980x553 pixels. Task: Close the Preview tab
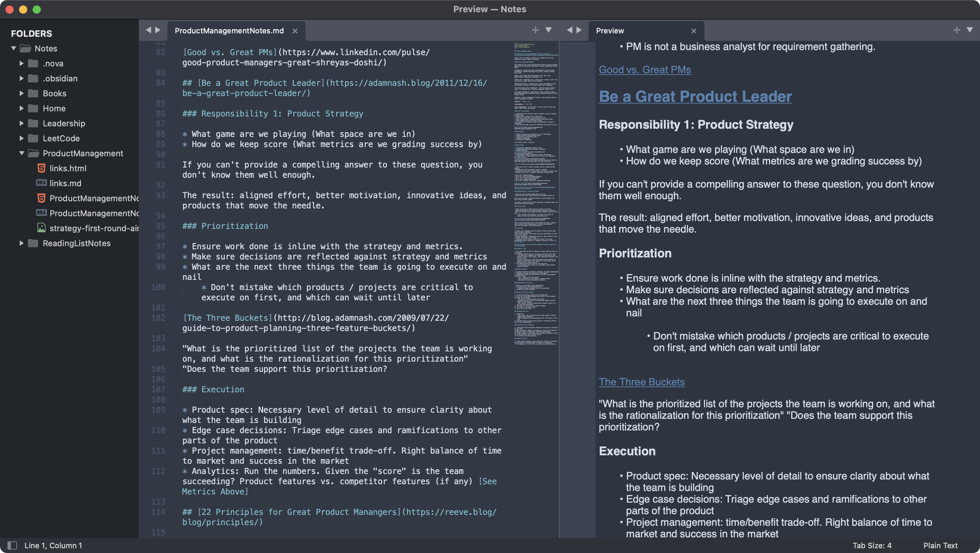(x=693, y=31)
